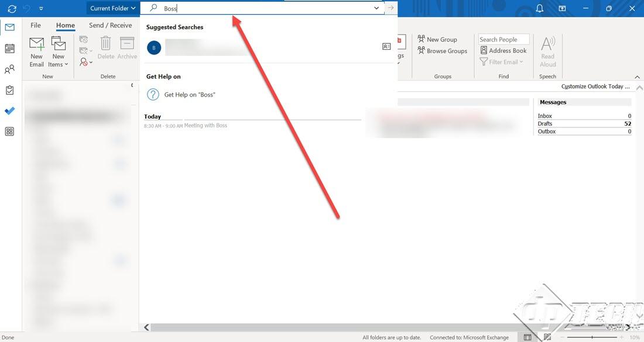The image size is (644, 342).
Task: Open the File menu tab
Action: 36,25
